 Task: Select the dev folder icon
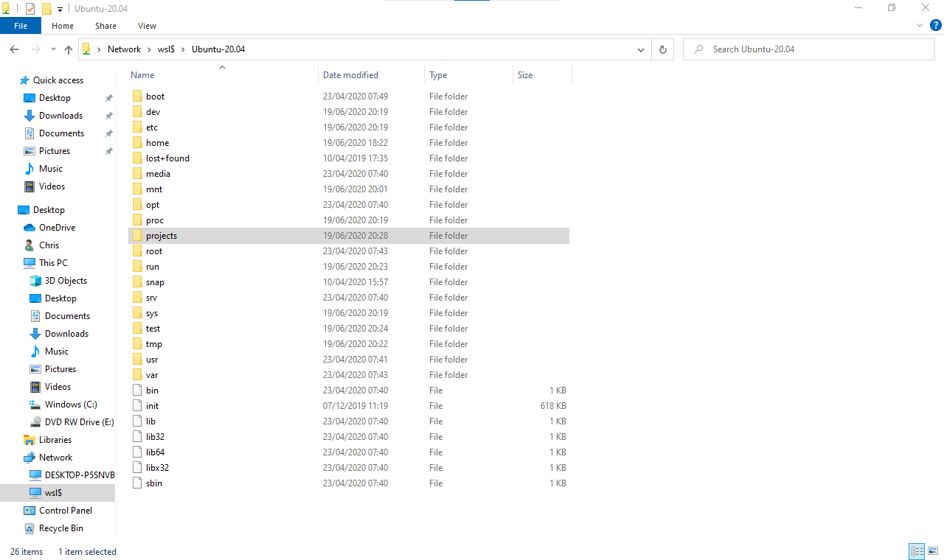tap(137, 112)
